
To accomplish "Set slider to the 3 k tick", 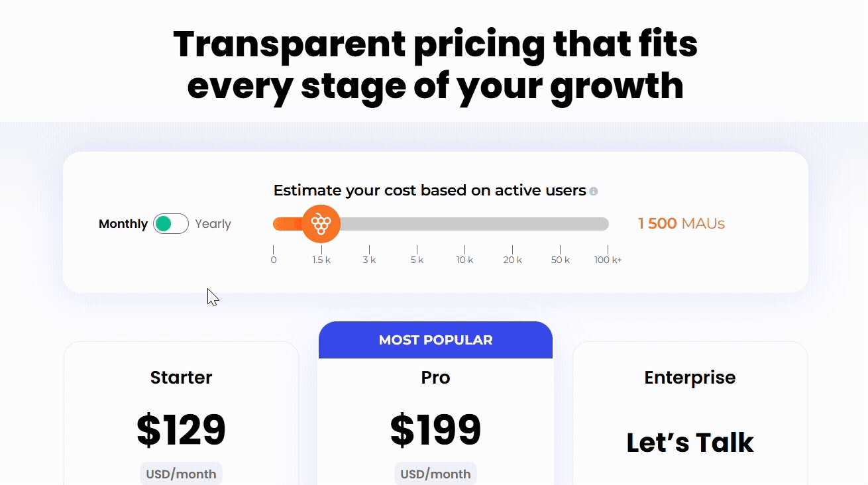I will coord(369,260).
